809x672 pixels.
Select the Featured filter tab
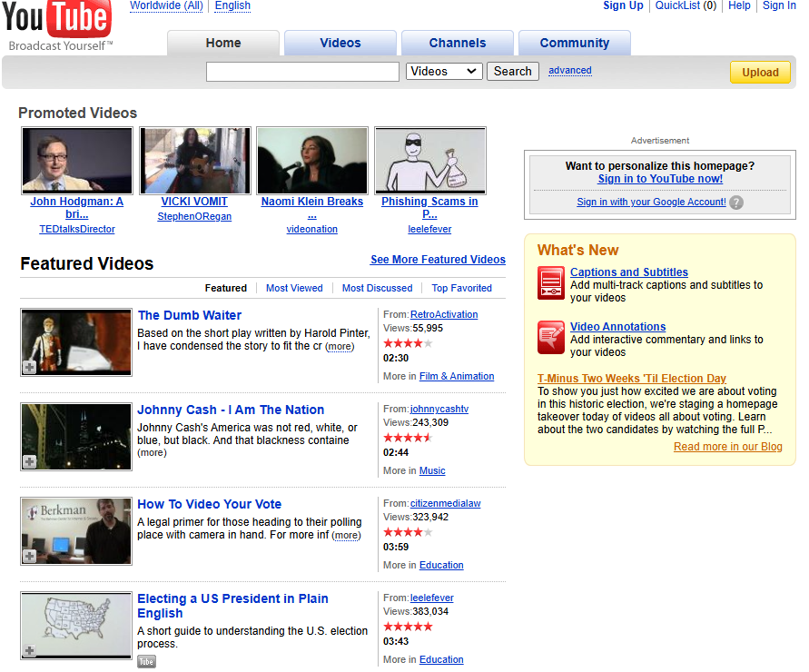coord(225,288)
